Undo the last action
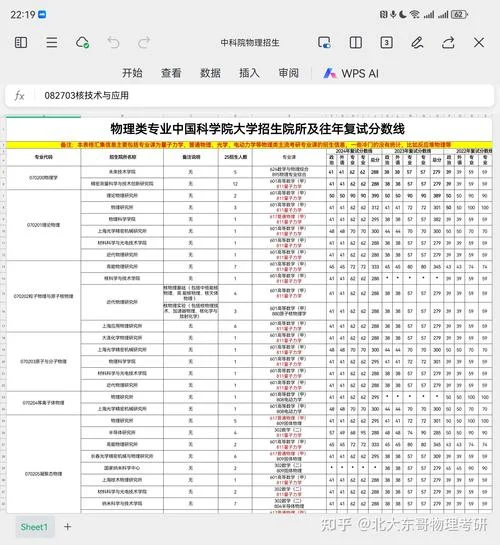This screenshot has width=500, height=545. click(x=113, y=43)
